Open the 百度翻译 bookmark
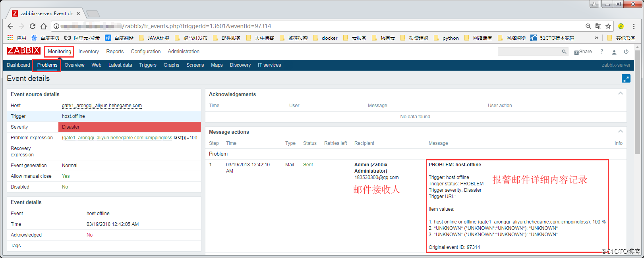Screen dimensions: 644x258 (119, 38)
